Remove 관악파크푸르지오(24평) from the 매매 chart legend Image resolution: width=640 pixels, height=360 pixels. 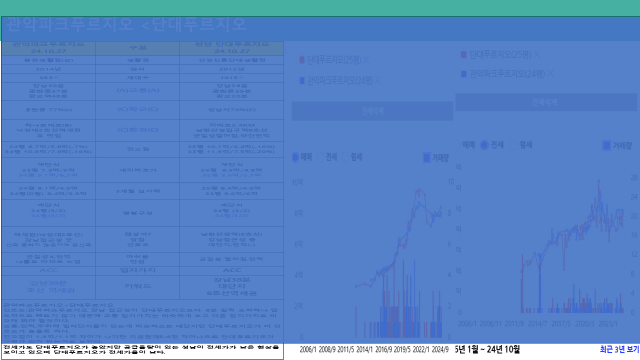tap(378, 80)
